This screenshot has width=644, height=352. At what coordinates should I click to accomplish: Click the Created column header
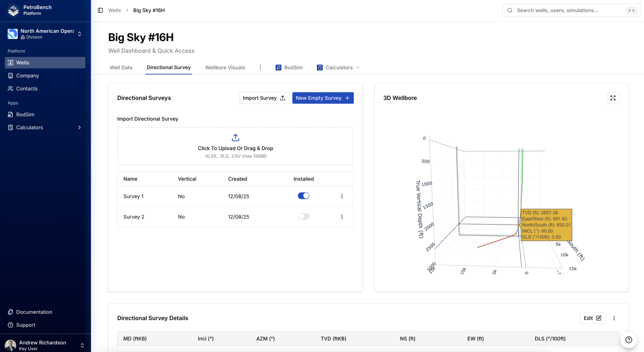click(237, 179)
